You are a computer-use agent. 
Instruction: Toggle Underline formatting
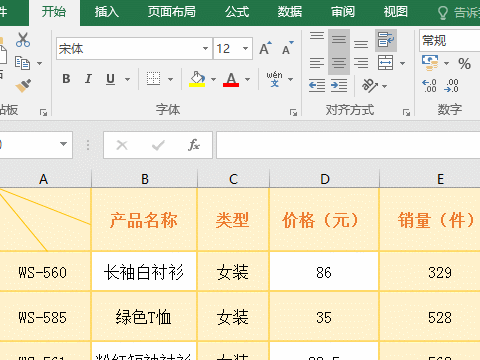click(x=110, y=79)
